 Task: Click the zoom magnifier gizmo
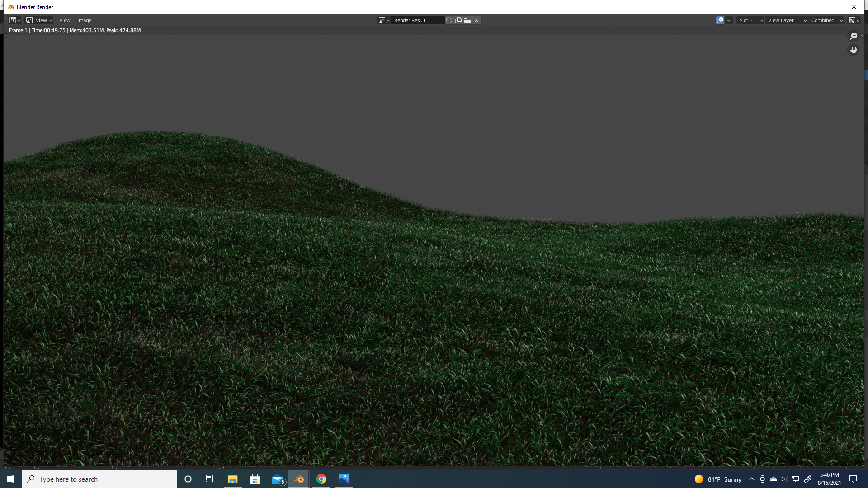[x=854, y=36]
